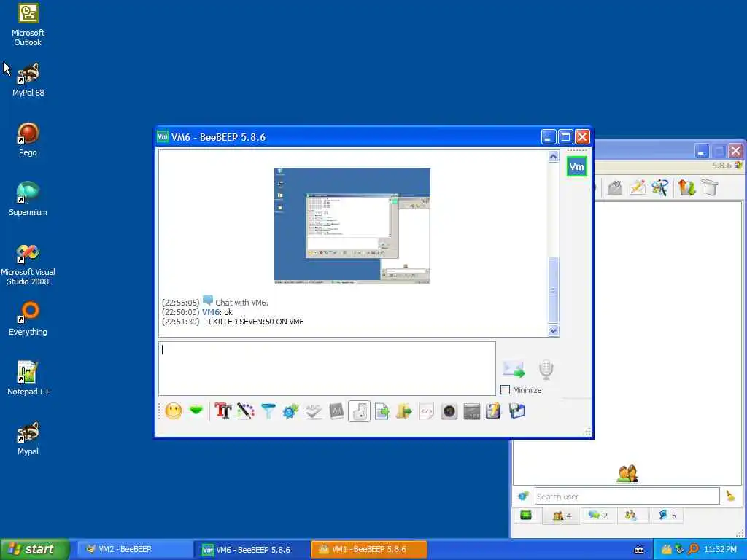Screen dimensions: 747x560
Task: Click the folder with arrows icon in VM1 window
Action: pyautogui.click(x=686, y=187)
